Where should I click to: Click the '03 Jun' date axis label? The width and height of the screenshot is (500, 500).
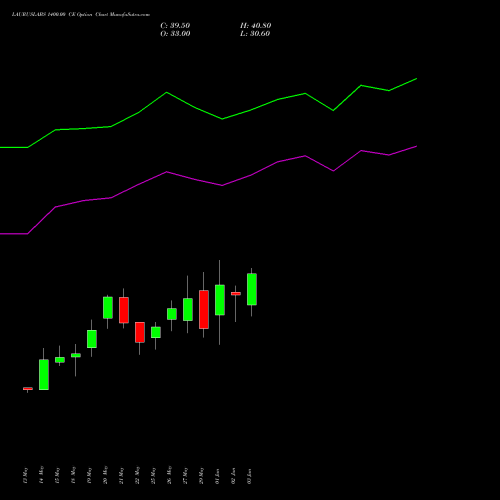click(x=249, y=475)
